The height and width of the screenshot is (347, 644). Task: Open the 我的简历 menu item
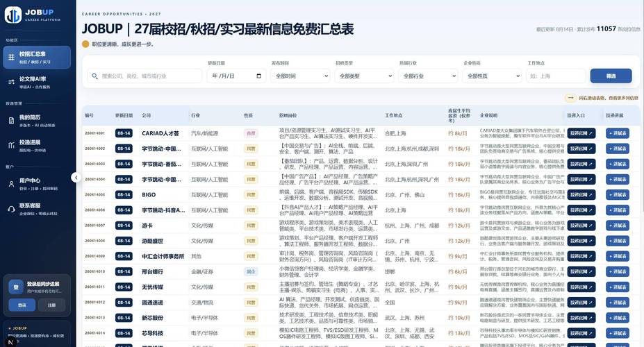(37, 121)
